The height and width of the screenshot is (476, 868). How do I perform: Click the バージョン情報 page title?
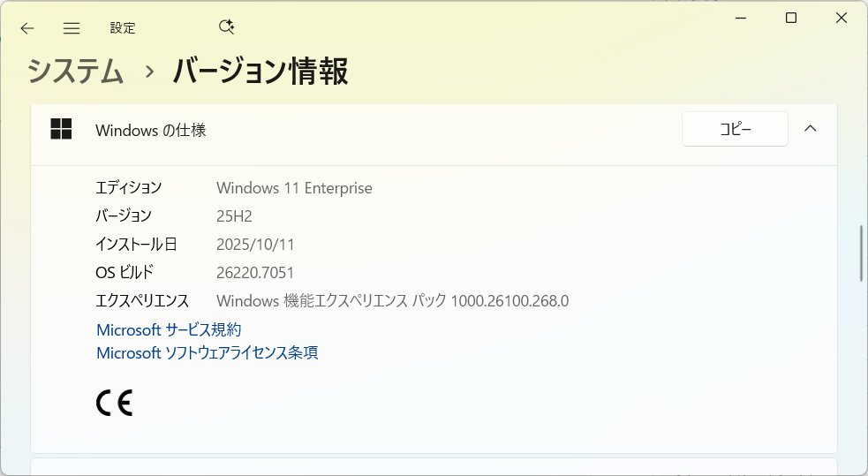[260, 72]
